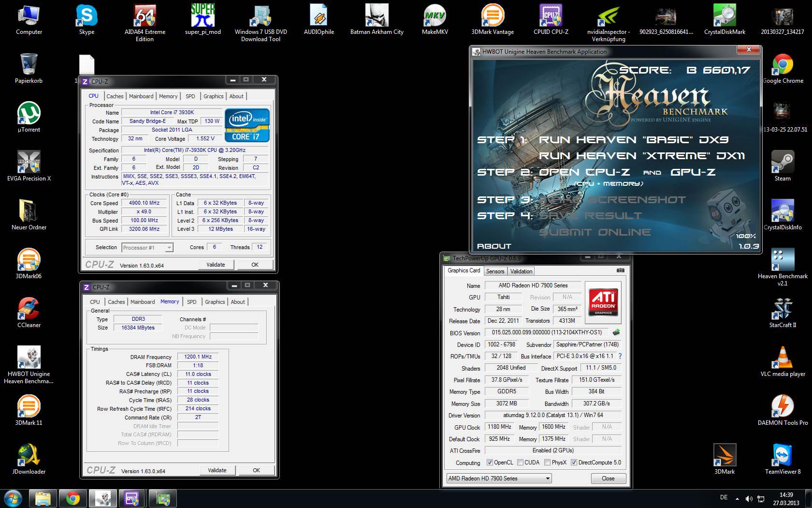The image size is (812, 508).
Task: Toggle PhysX checkbox in GPU-Z
Action: point(547,463)
